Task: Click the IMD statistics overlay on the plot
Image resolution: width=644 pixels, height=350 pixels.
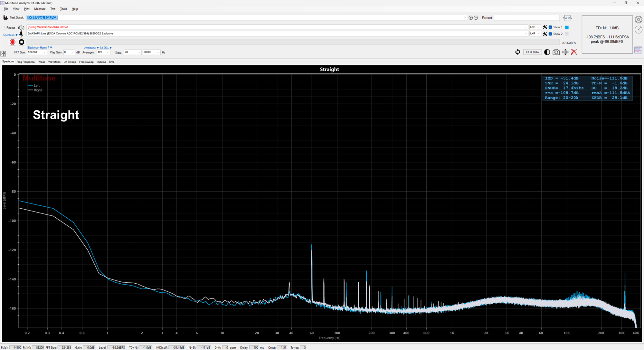Action: click(x=587, y=88)
